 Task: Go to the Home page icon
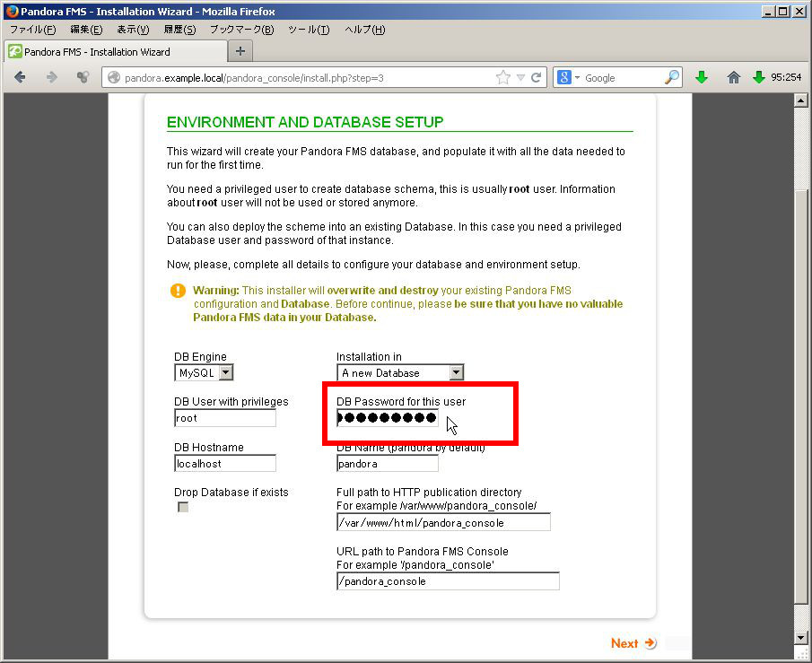click(x=733, y=78)
